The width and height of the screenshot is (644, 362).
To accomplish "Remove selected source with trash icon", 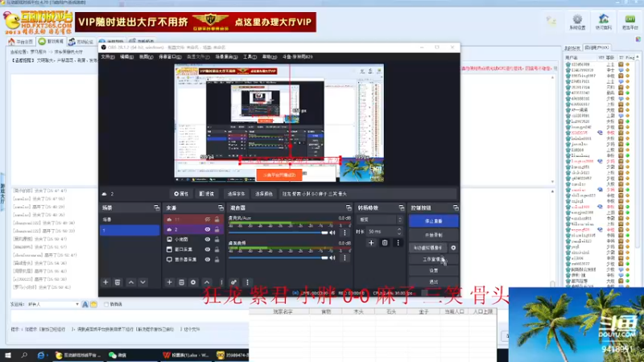I will (181, 282).
